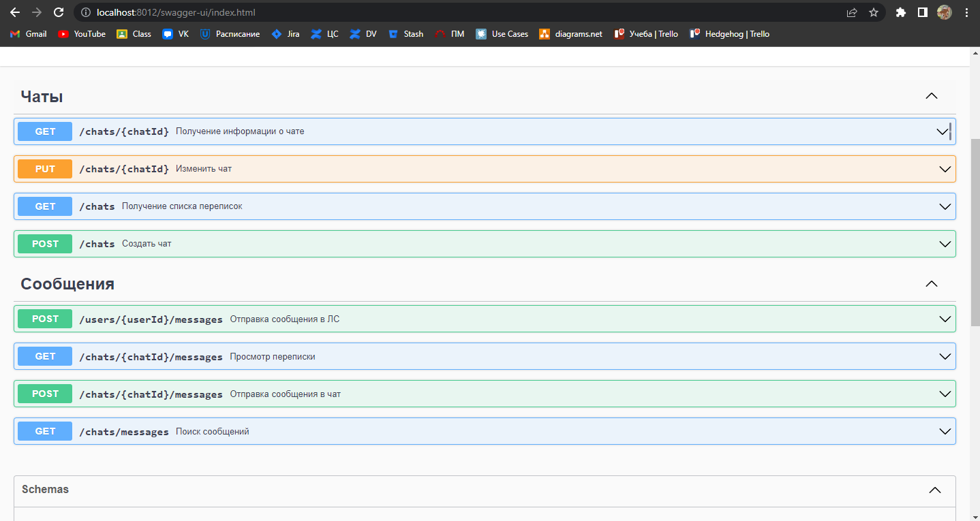
Task: Open the DV bookmark
Action: point(363,34)
